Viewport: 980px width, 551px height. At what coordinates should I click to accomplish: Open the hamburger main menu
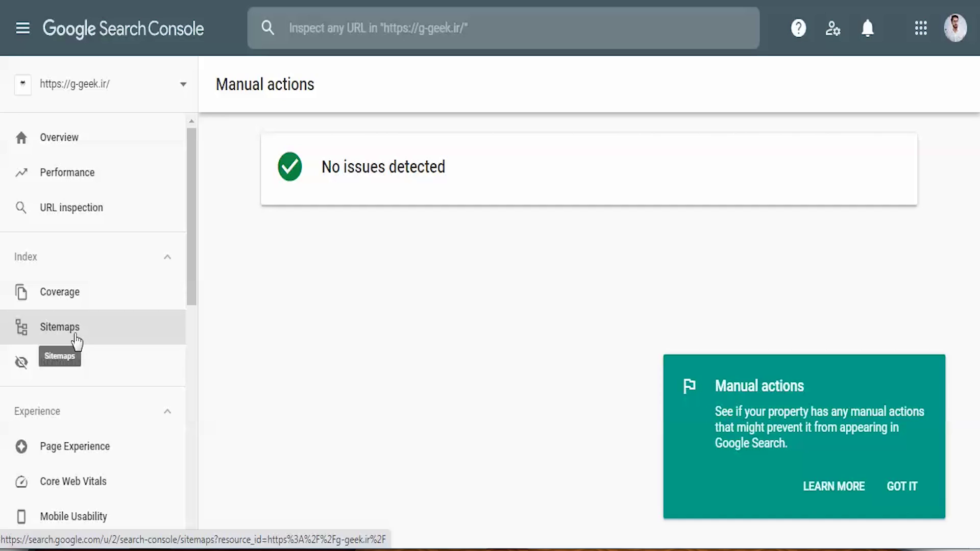(x=22, y=28)
